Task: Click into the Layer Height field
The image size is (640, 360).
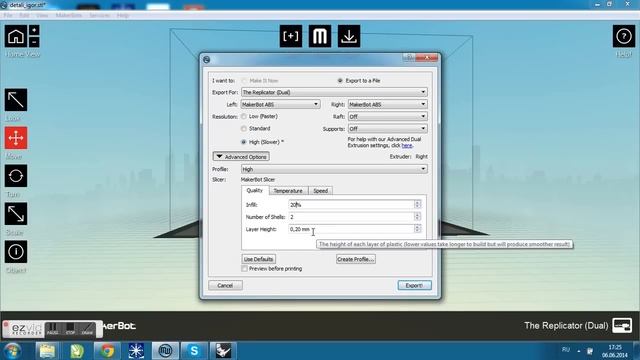Action: [351, 229]
